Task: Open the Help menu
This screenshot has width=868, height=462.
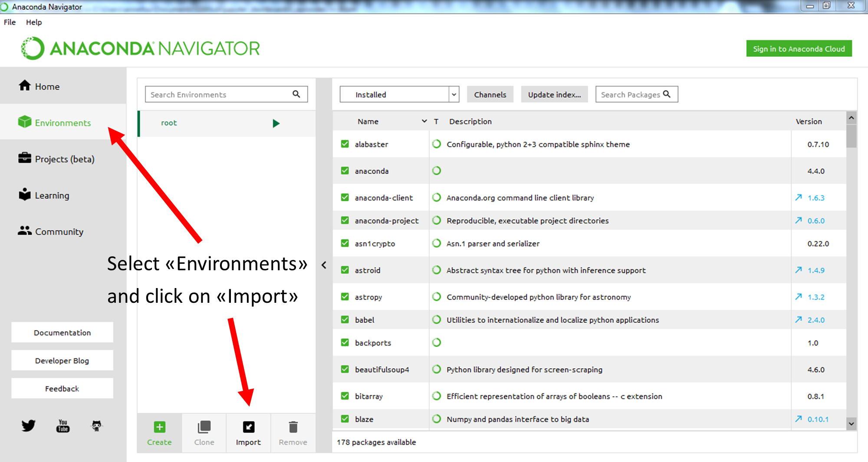Action: pyautogui.click(x=34, y=22)
